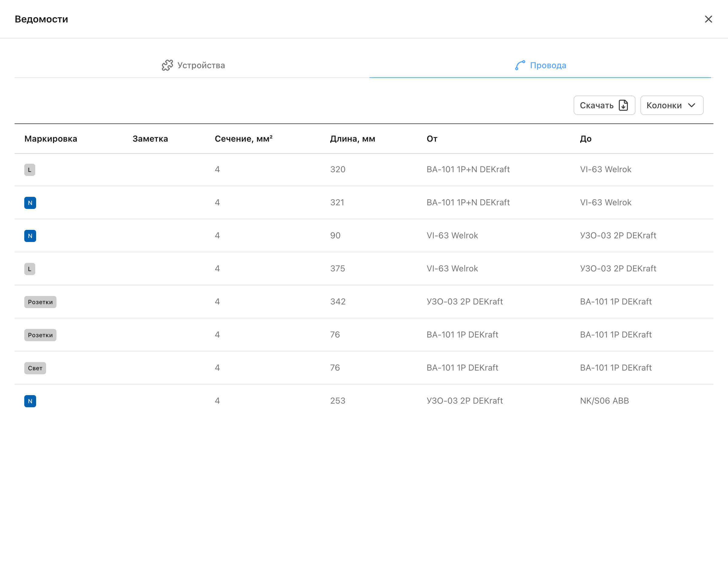This screenshot has height=571, width=728.
Task: Click the Свет marking badge
Action: 35,368
